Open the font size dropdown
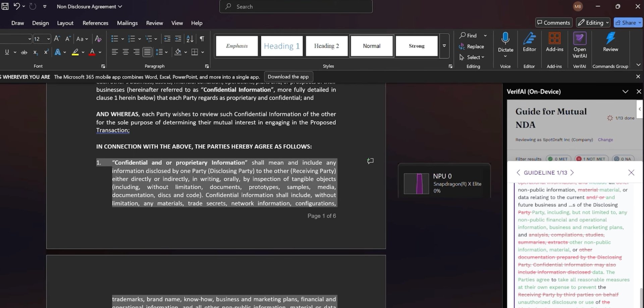This screenshot has height=308, width=644. [x=49, y=39]
